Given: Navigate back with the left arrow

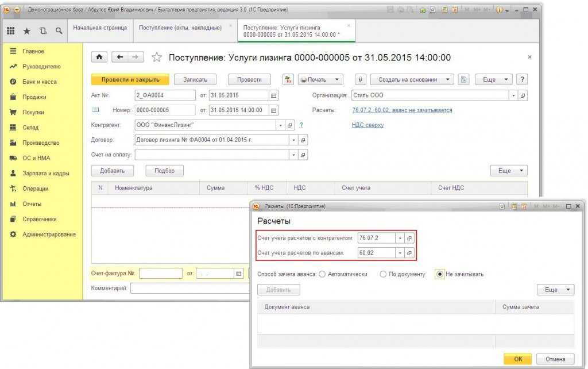Looking at the screenshot, I should tap(120, 57).
